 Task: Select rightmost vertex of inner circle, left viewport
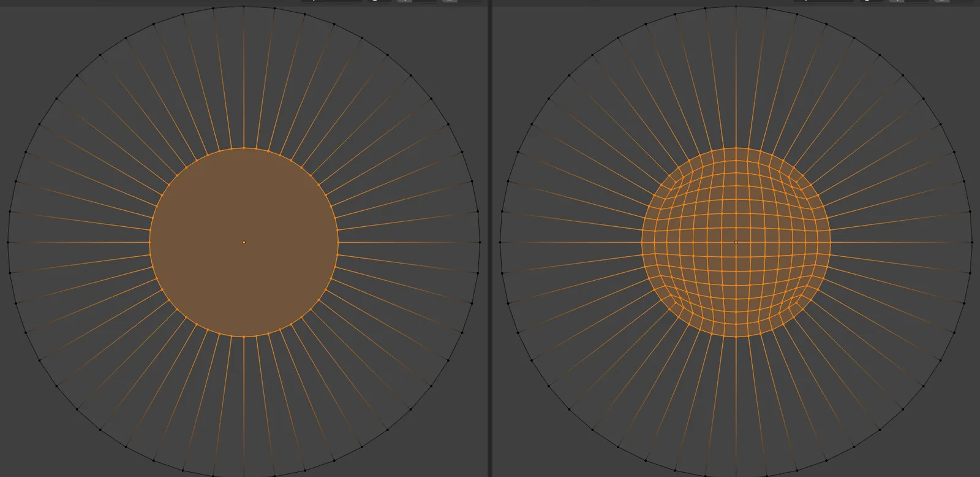pyautogui.click(x=338, y=242)
